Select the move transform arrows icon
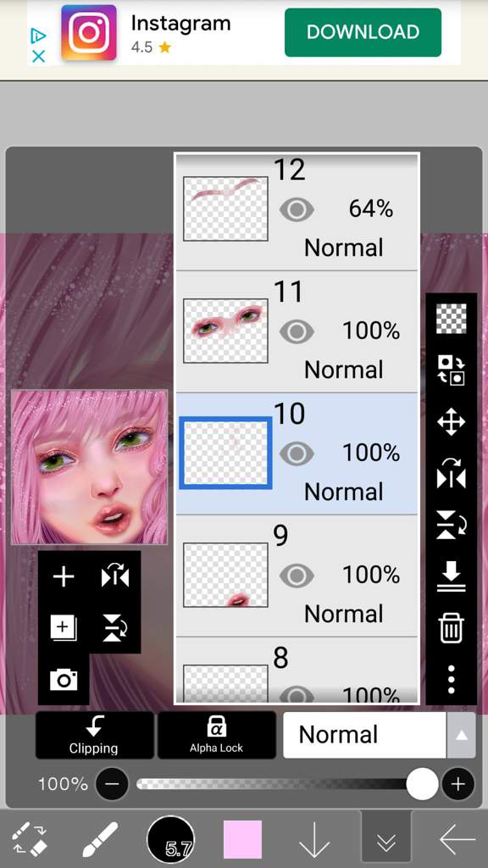 451,423
